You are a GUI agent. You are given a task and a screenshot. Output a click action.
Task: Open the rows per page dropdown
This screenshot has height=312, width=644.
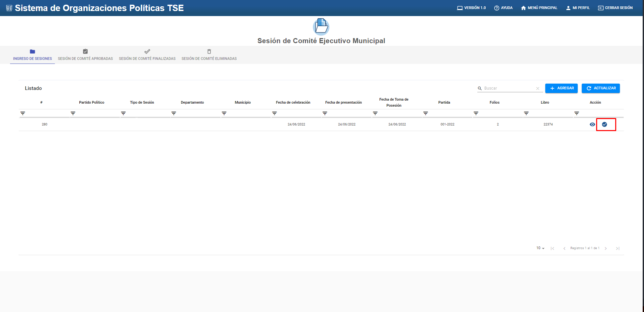coord(540,248)
